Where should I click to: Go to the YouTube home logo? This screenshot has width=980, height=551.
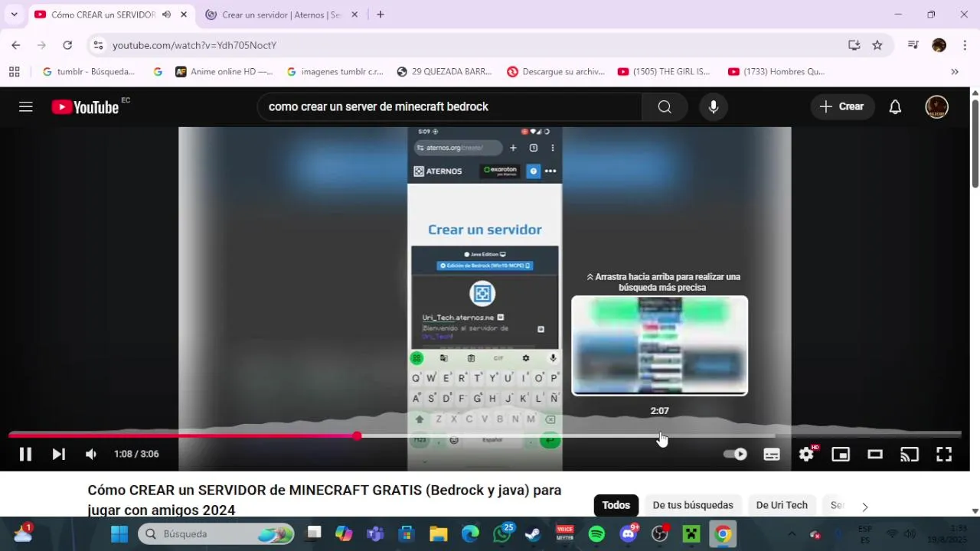(x=85, y=107)
